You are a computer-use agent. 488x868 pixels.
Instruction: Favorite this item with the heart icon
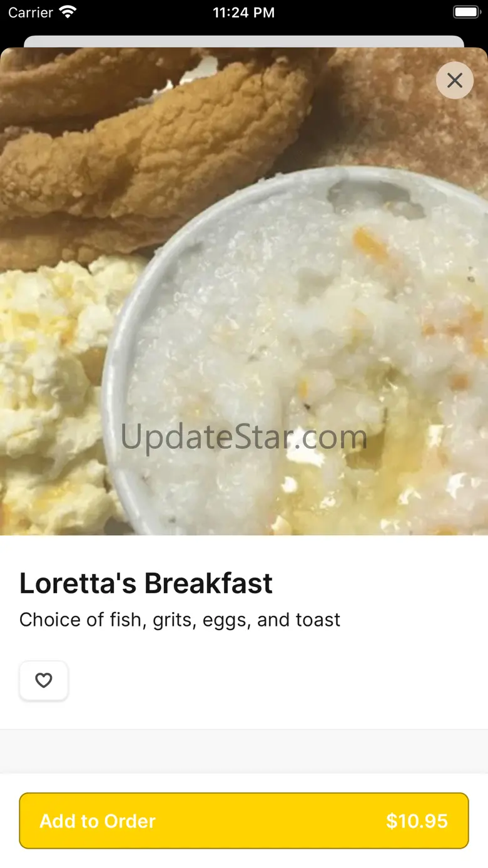point(44,680)
